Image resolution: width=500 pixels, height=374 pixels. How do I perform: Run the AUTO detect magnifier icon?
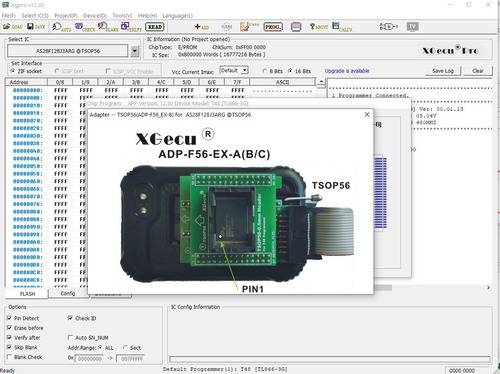click(61, 27)
